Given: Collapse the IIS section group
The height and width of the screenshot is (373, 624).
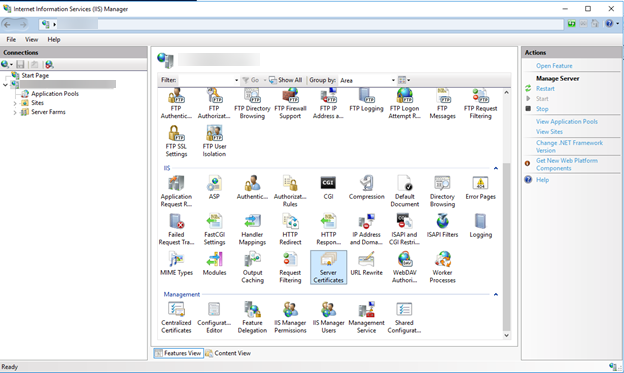Looking at the screenshot, I should [496, 168].
